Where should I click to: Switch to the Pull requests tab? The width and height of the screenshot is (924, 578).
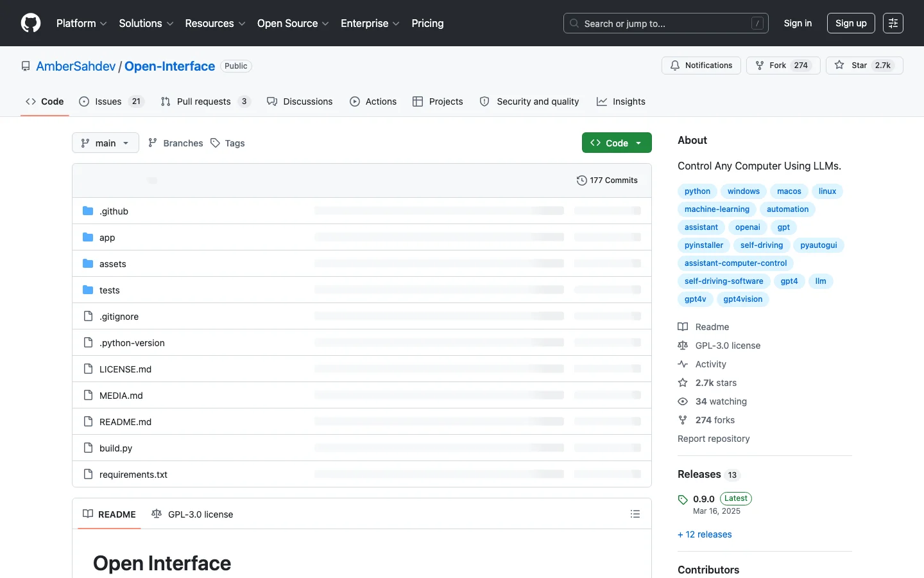click(205, 101)
